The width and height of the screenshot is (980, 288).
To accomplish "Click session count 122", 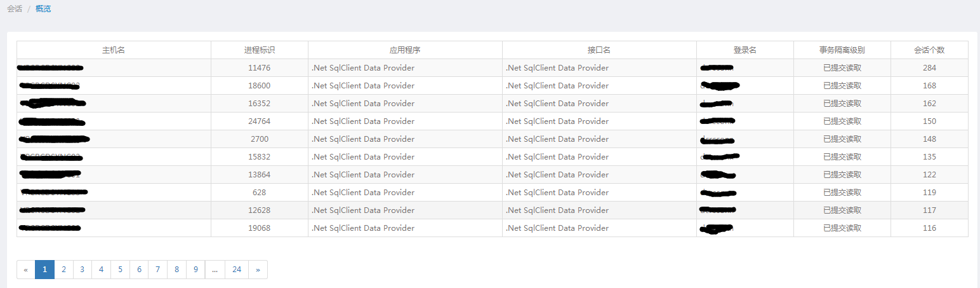I will (x=929, y=175).
